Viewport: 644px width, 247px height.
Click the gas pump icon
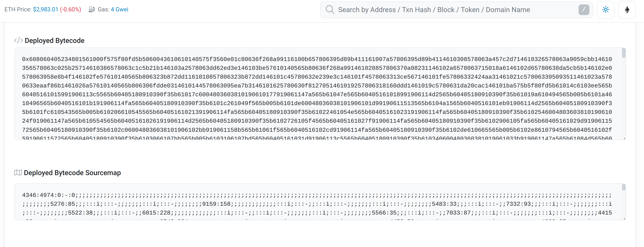(x=91, y=10)
